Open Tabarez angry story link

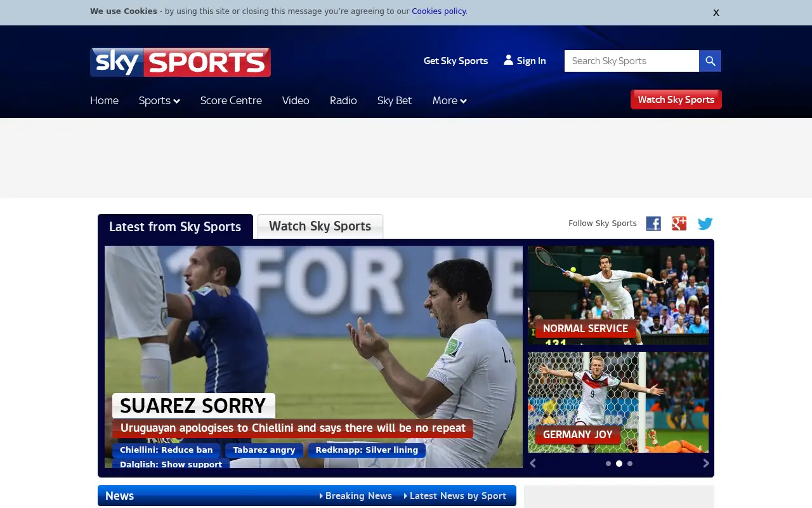click(x=264, y=450)
